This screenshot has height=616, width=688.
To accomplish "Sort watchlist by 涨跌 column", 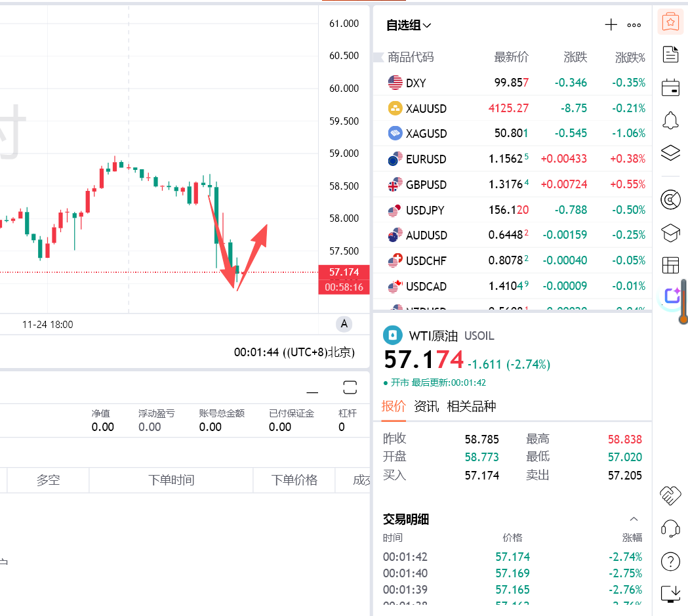I will (575, 57).
